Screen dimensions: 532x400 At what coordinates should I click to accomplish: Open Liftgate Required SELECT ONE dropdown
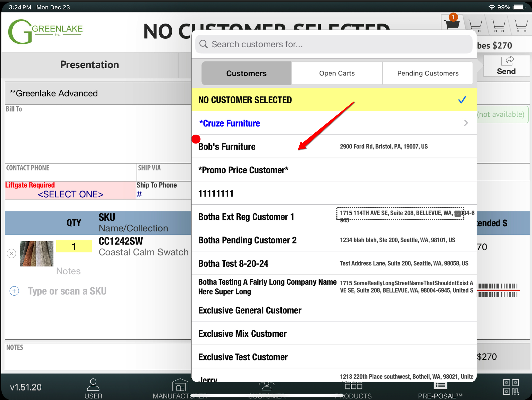70,194
